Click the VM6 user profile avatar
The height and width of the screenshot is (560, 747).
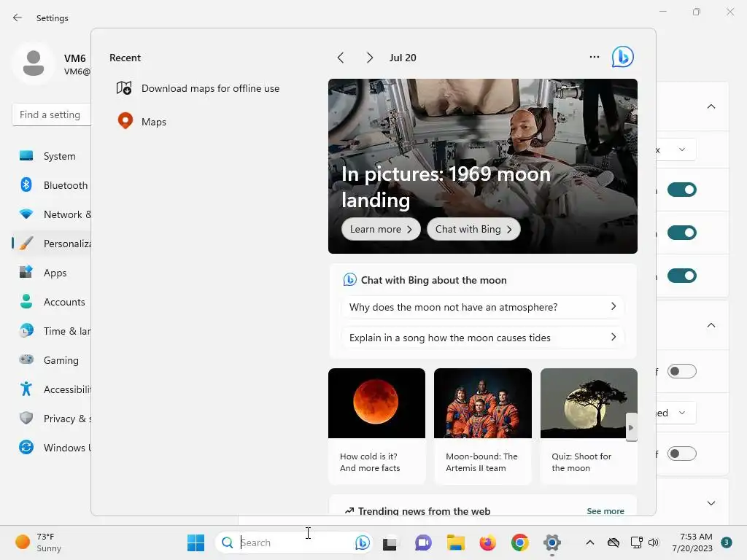pyautogui.click(x=34, y=63)
